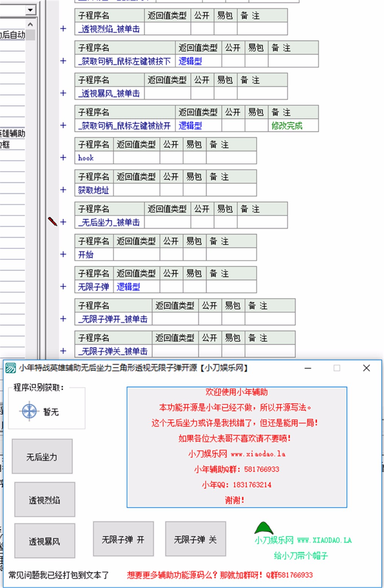Select subroutine name _透视暴风_被单击
384x588 pixels.
109,94
